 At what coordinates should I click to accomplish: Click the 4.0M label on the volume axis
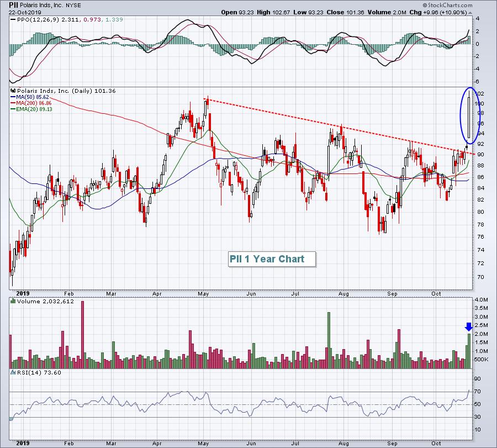[481, 299]
